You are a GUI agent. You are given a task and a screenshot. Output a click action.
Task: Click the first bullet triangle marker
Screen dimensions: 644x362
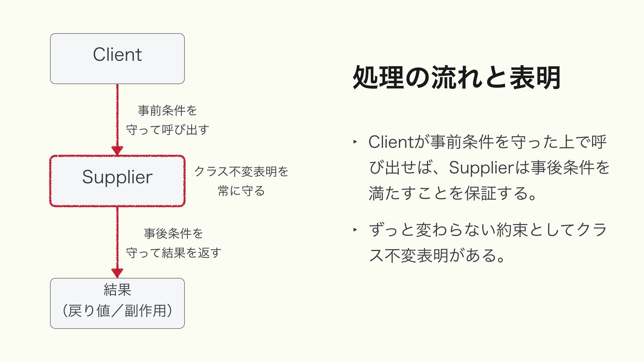[x=355, y=142]
